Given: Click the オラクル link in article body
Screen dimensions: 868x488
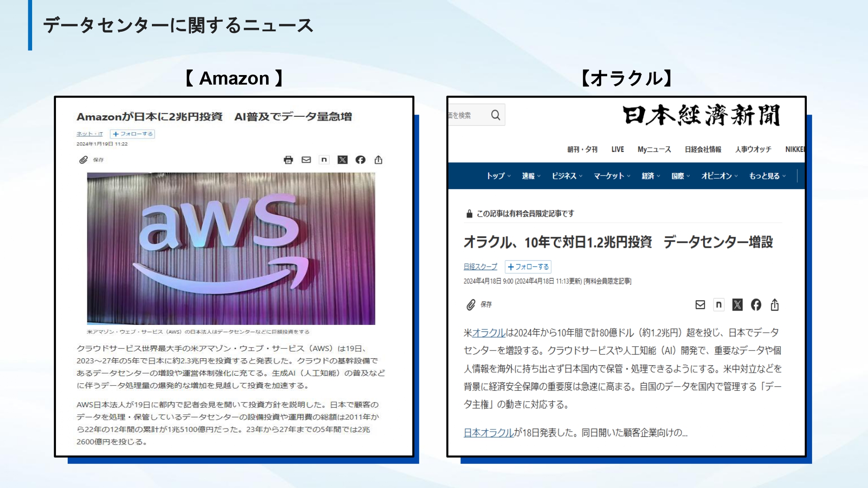Looking at the screenshot, I should click(x=489, y=333).
